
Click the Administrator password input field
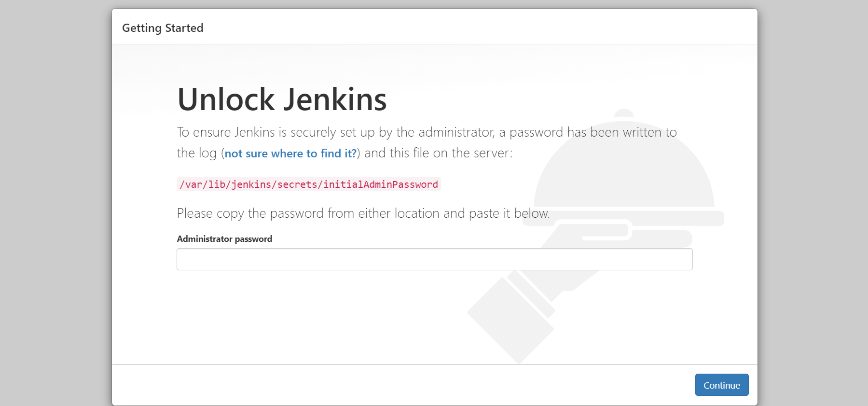[434, 259]
